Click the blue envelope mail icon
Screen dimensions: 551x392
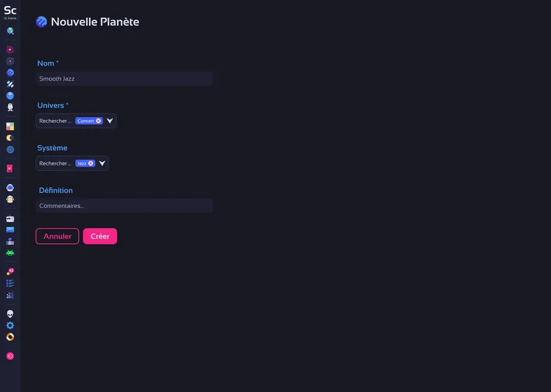(x=10, y=229)
